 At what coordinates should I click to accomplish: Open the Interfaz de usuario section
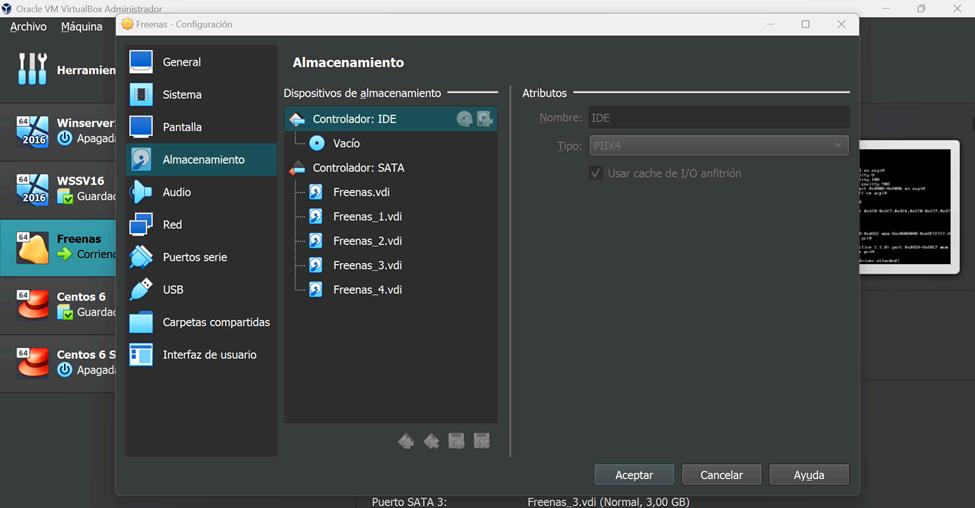(201, 354)
